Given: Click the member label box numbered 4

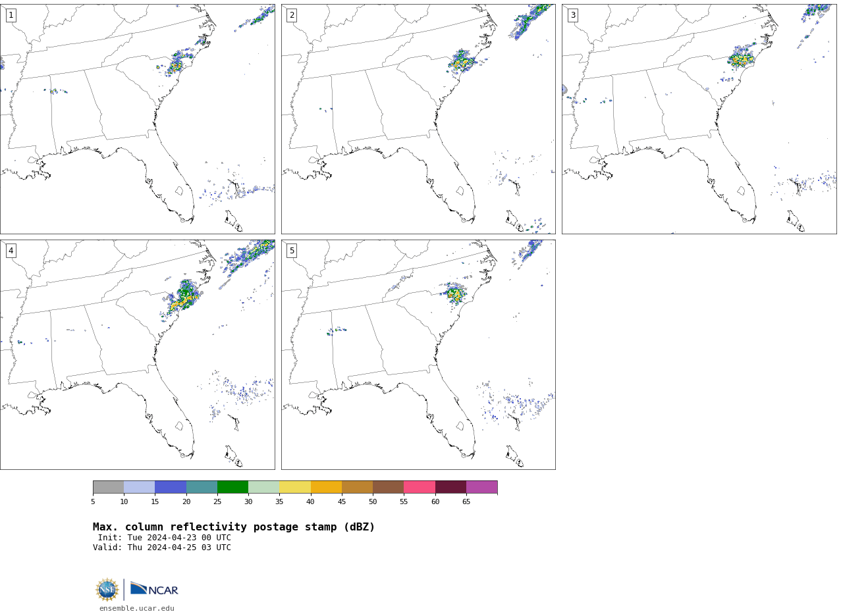Looking at the screenshot, I should click(11, 251).
